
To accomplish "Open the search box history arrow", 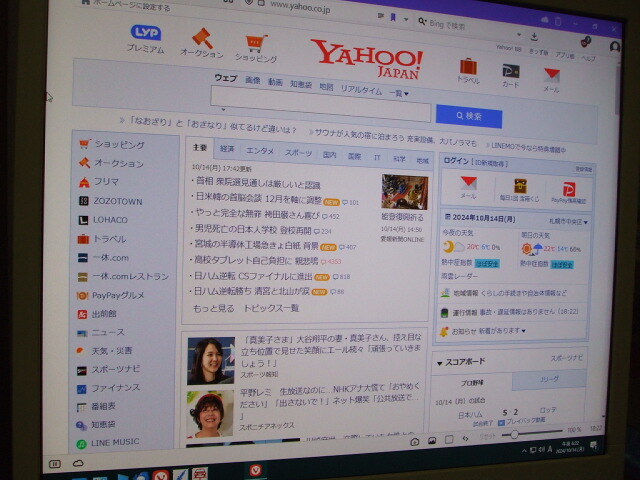I will click(x=224, y=109).
